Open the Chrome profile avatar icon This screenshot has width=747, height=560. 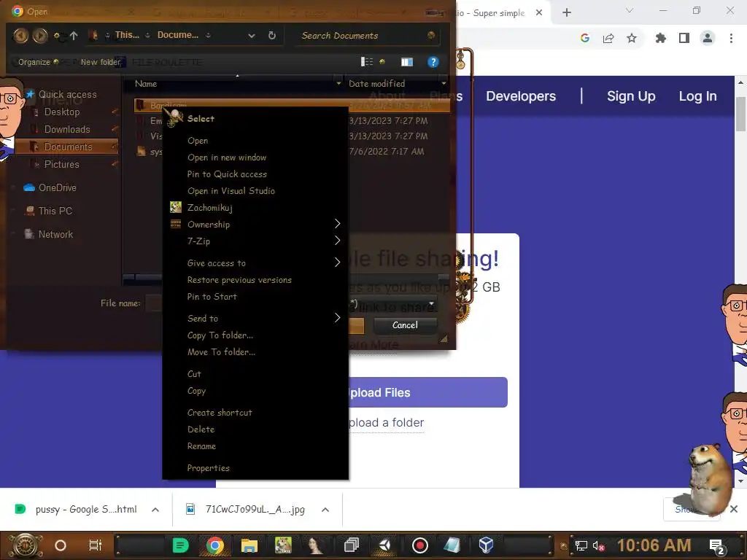(708, 38)
